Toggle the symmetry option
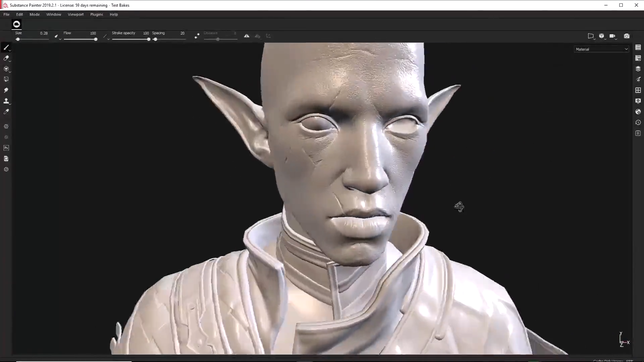The height and width of the screenshot is (362, 644). click(247, 36)
